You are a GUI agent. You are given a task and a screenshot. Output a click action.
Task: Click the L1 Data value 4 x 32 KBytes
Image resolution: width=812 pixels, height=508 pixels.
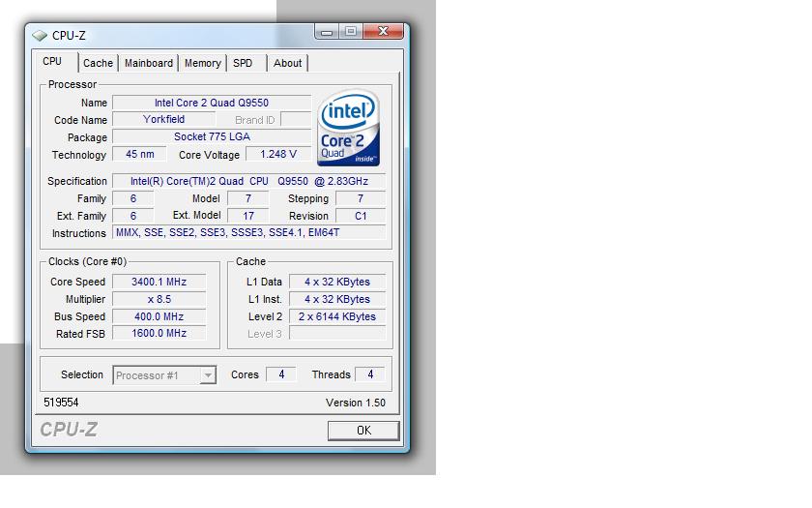point(337,282)
